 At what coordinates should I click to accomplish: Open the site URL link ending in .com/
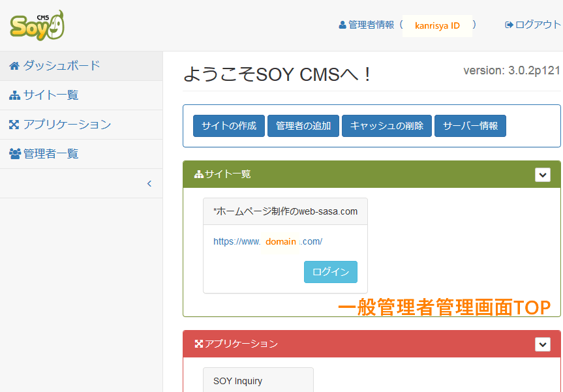268,241
